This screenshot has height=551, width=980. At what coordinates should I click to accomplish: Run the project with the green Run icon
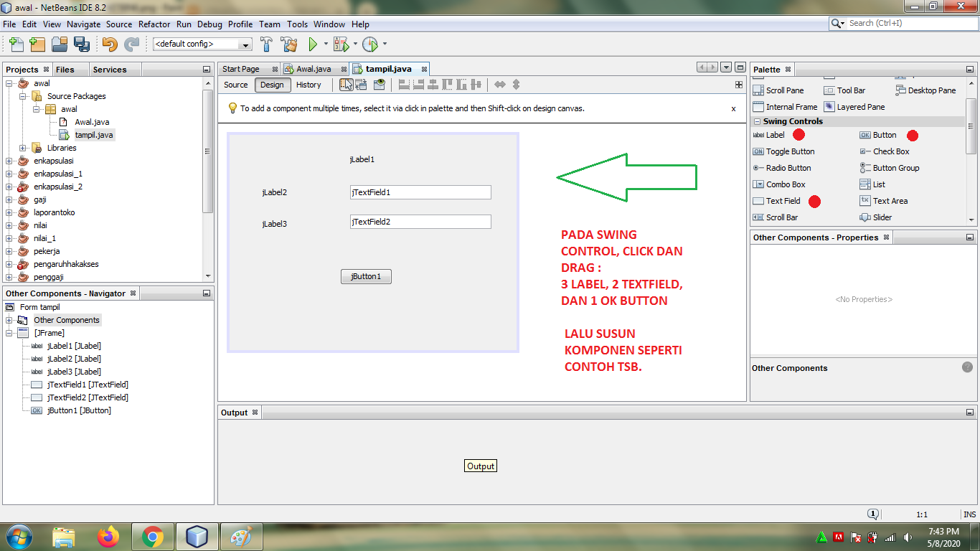pyautogui.click(x=313, y=44)
